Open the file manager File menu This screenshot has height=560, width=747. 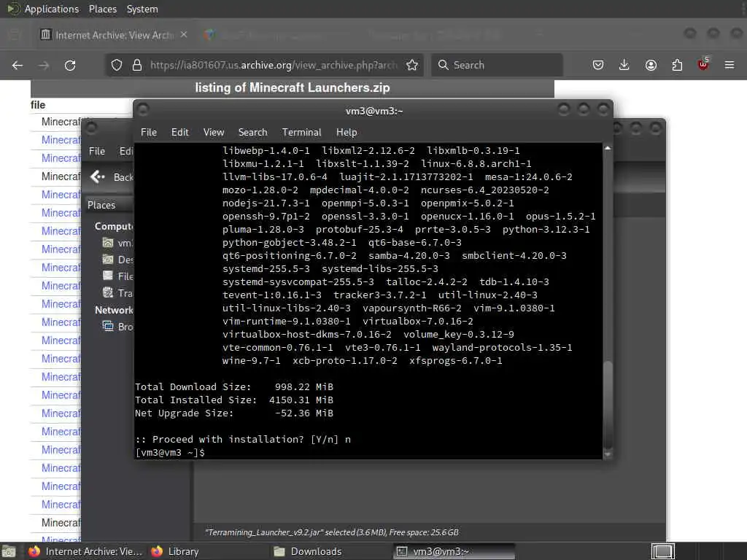coord(97,151)
